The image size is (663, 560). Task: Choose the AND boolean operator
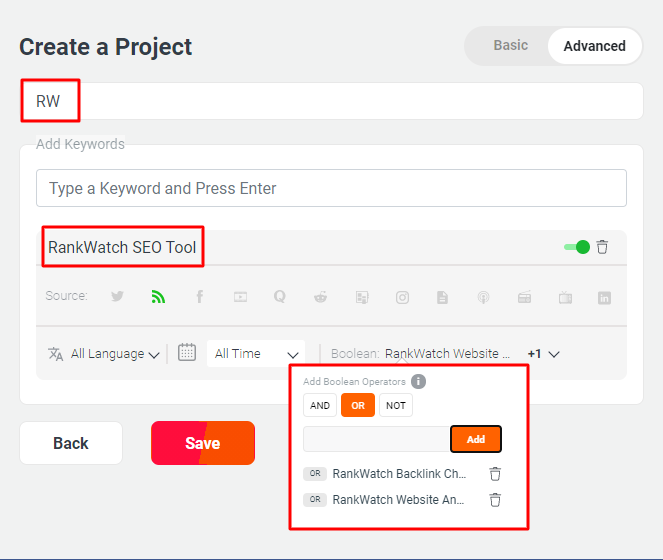320,405
